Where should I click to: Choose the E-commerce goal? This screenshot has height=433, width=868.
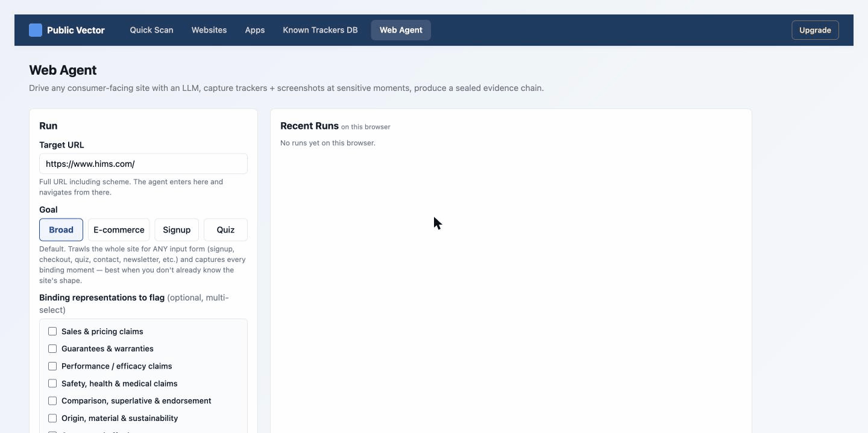click(119, 230)
